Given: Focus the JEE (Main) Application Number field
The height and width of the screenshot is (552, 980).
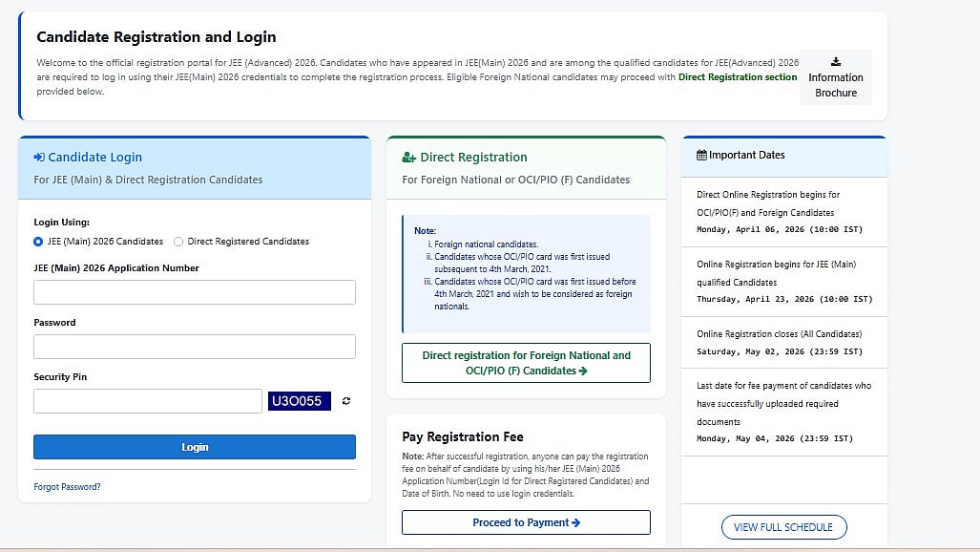Looking at the screenshot, I should pos(195,292).
